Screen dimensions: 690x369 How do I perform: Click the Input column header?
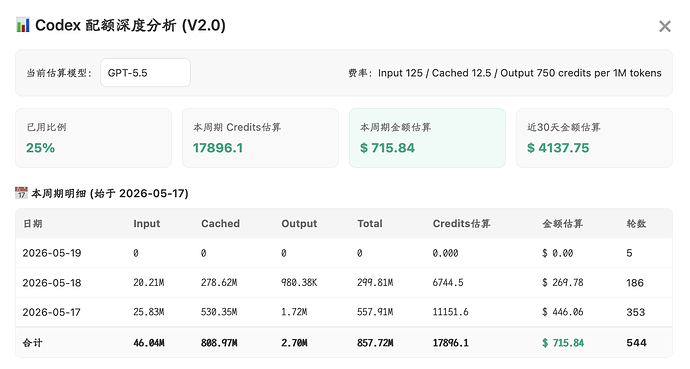[147, 223]
